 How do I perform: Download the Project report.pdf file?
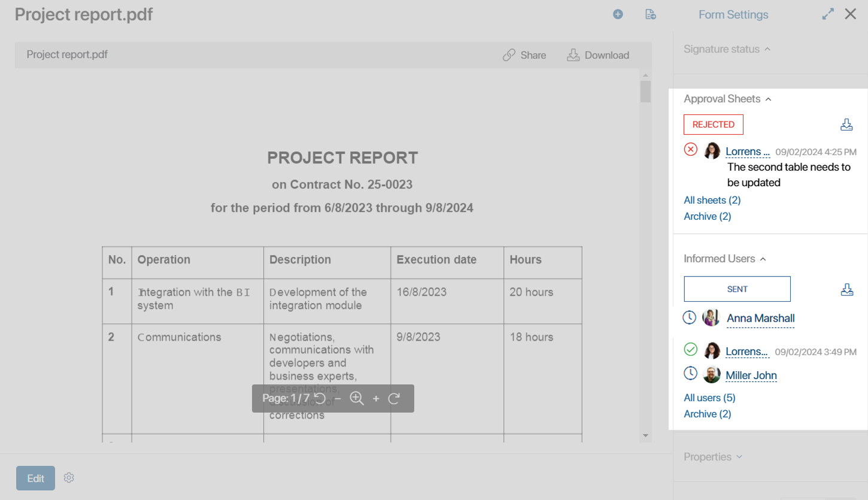[x=598, y=55]
